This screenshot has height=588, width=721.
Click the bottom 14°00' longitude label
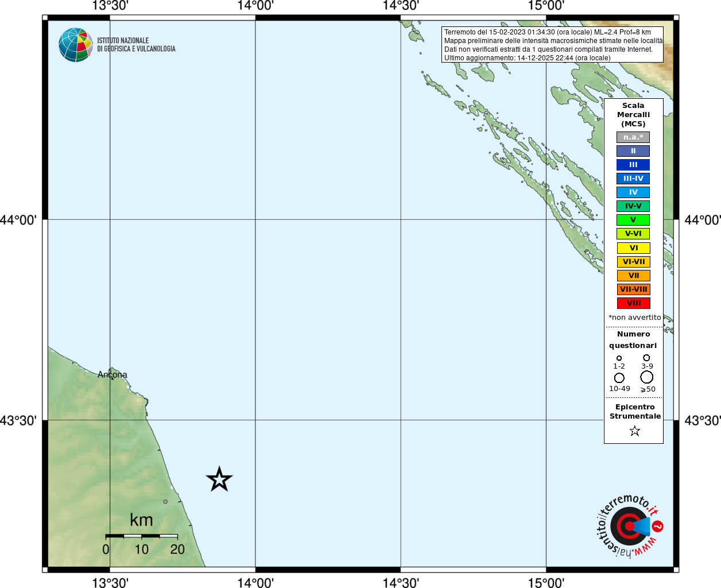coord(255,582)
